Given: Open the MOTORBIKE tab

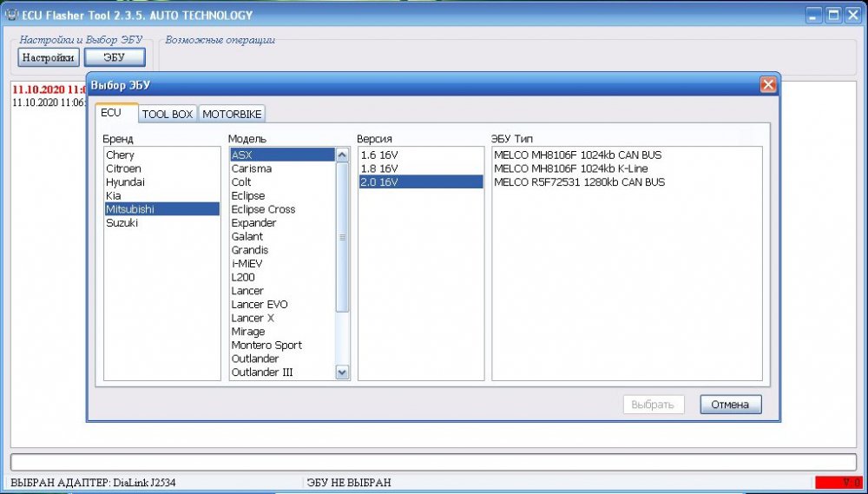Looking at the screenshot, I should point(232,114).
